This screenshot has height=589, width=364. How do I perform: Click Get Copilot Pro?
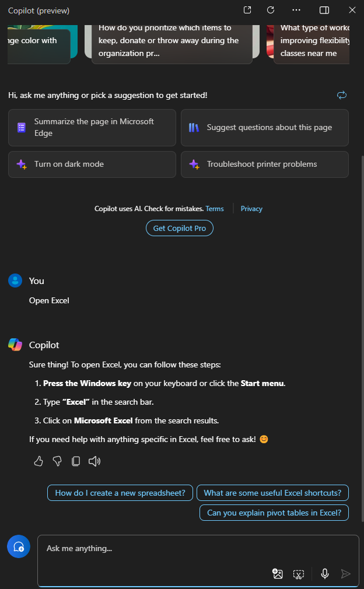(x=179, y=228)
